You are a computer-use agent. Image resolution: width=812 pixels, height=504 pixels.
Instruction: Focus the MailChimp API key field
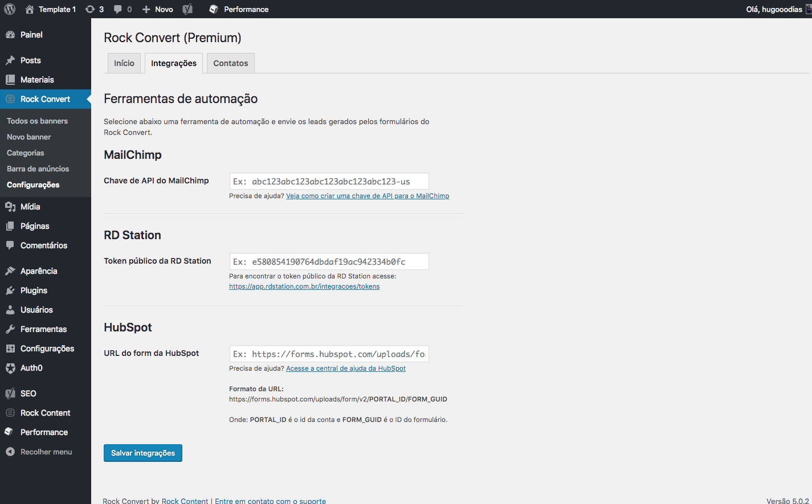[329, 181]
